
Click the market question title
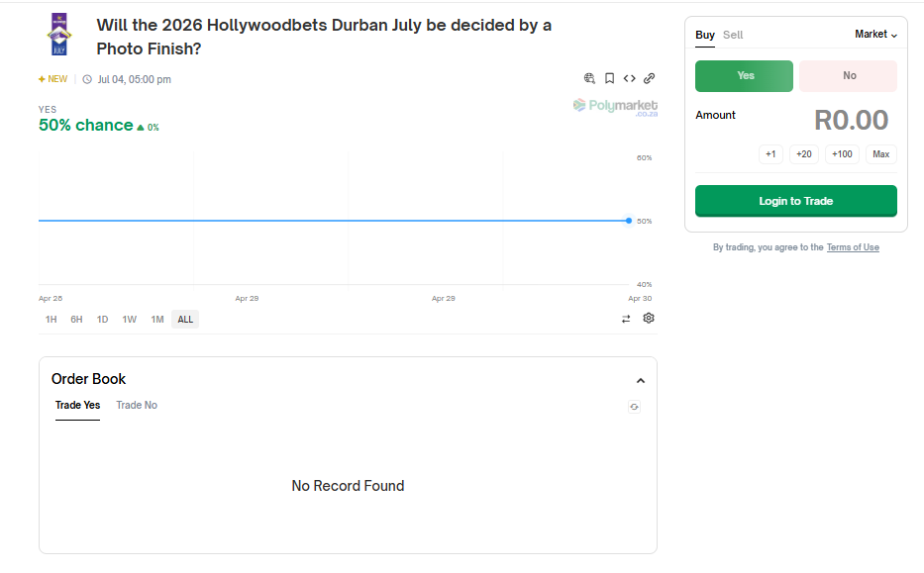point(324,37)
